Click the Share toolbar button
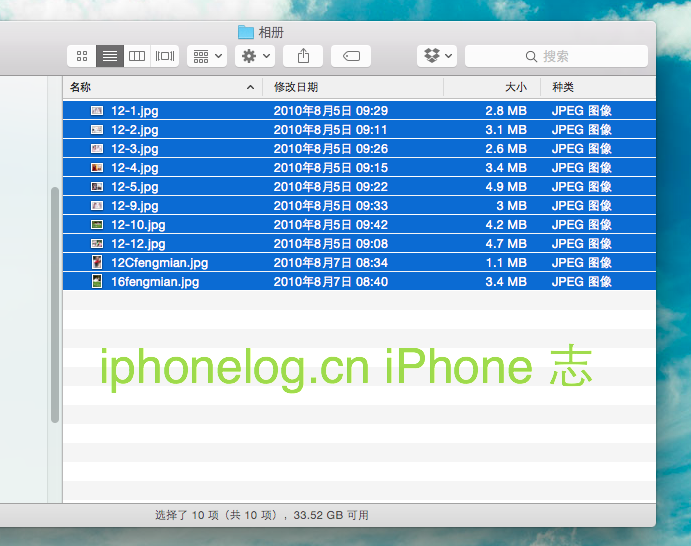This screenshot has height=546, width=691. point(303,56)
